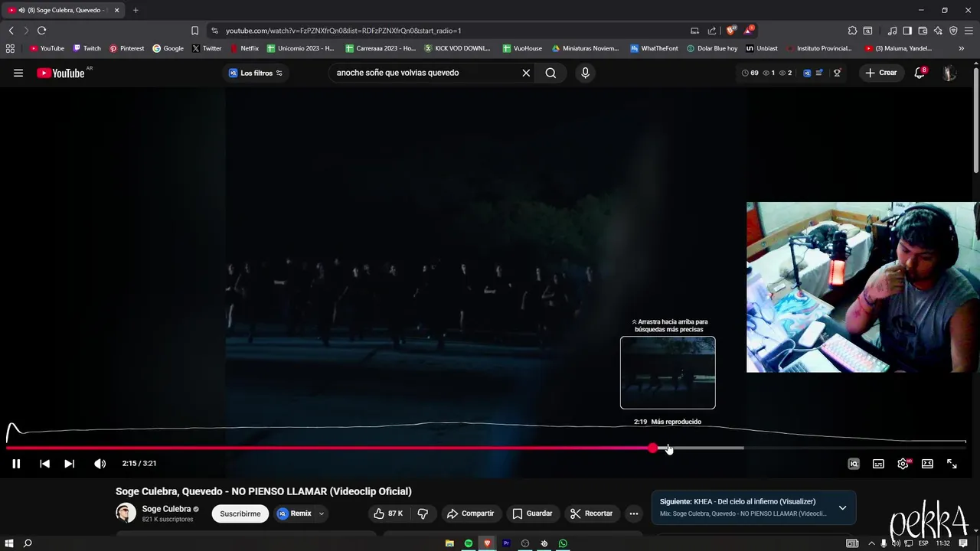Go to the YouTube home logo
The image size is (980, 551).
coord(61,73)
